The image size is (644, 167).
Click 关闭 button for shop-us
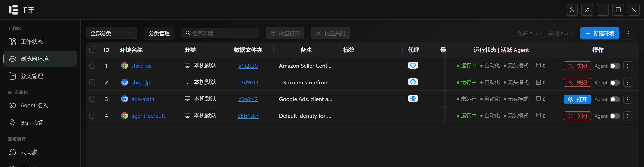pyautogui.click(x=577, y=66)
